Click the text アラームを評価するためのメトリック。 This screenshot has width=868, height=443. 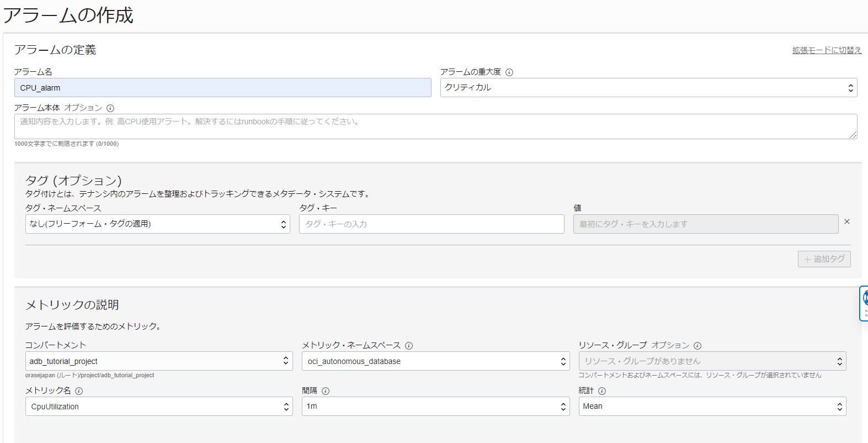point(94,326)
